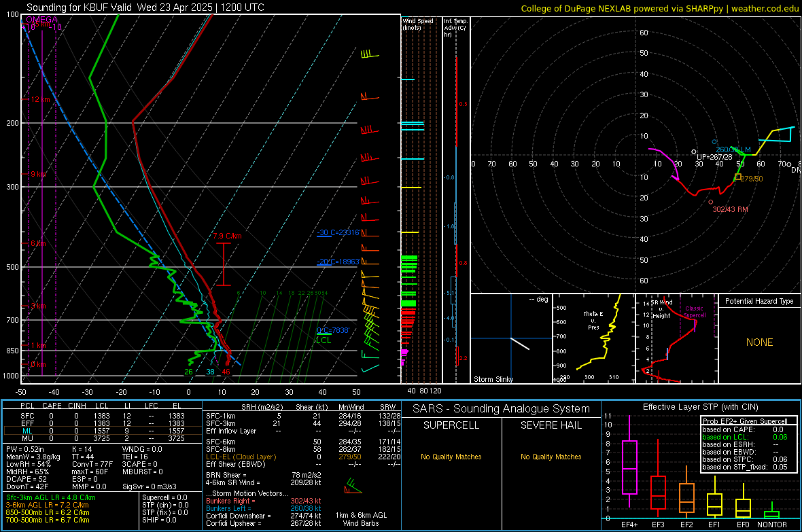Click the 'NONE' hazard type text
The height and width of the screenshot is (532, 802).
point(759,342)
